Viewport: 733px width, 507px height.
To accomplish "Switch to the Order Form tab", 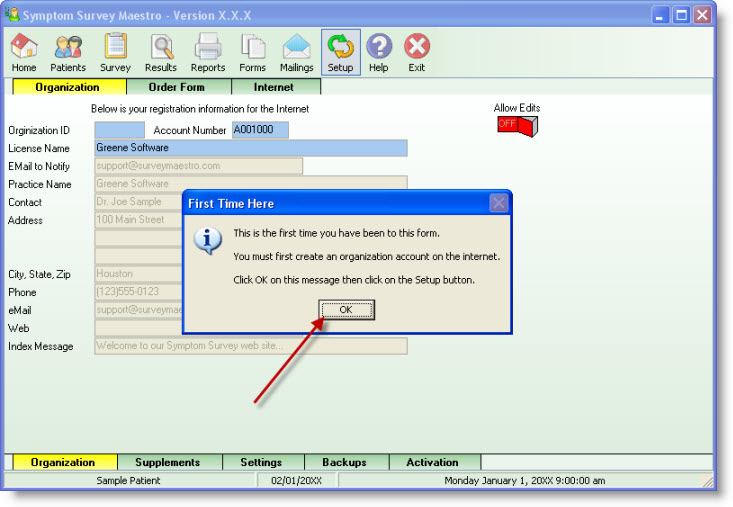I will point(179,87).
